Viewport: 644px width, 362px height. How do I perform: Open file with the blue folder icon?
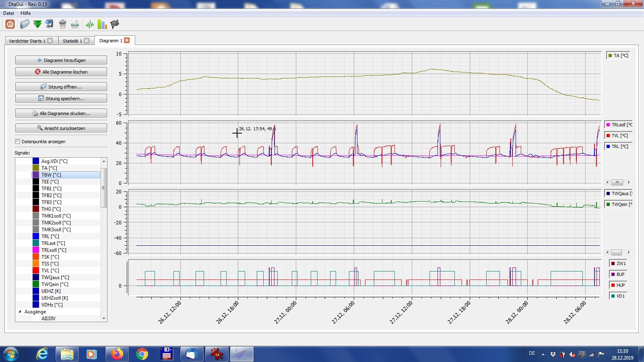click(x=25, y=24)
